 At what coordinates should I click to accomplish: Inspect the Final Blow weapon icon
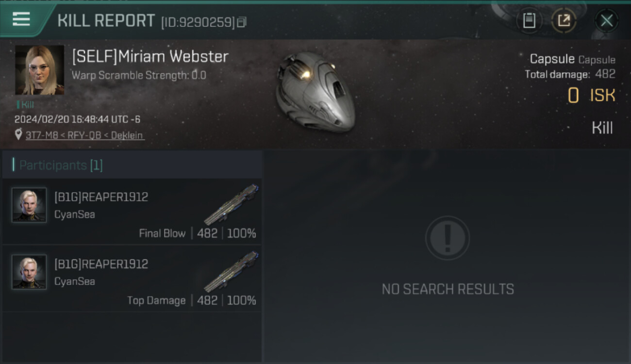(x=232, y=205)
